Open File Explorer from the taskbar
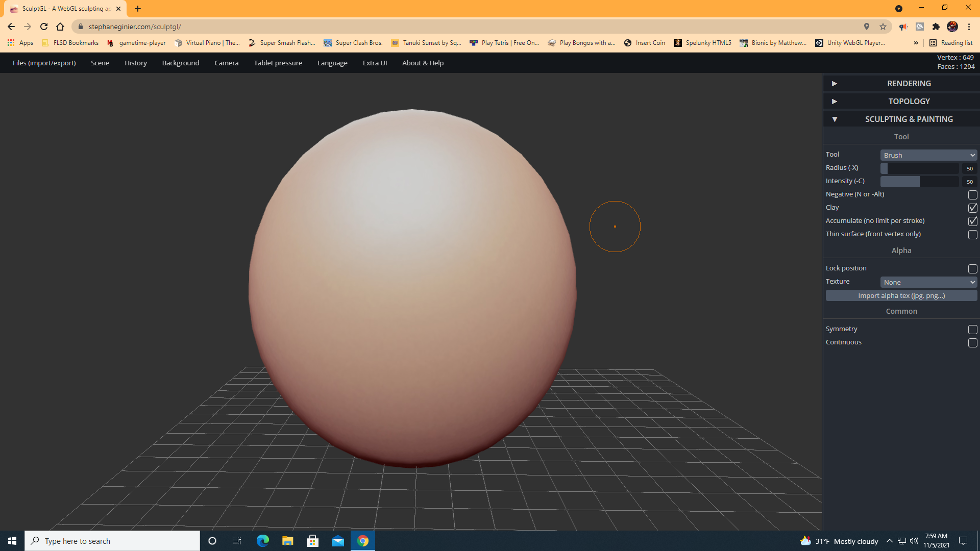The width and height of the screenshot is (980, 551). click(x=287, y=540)
